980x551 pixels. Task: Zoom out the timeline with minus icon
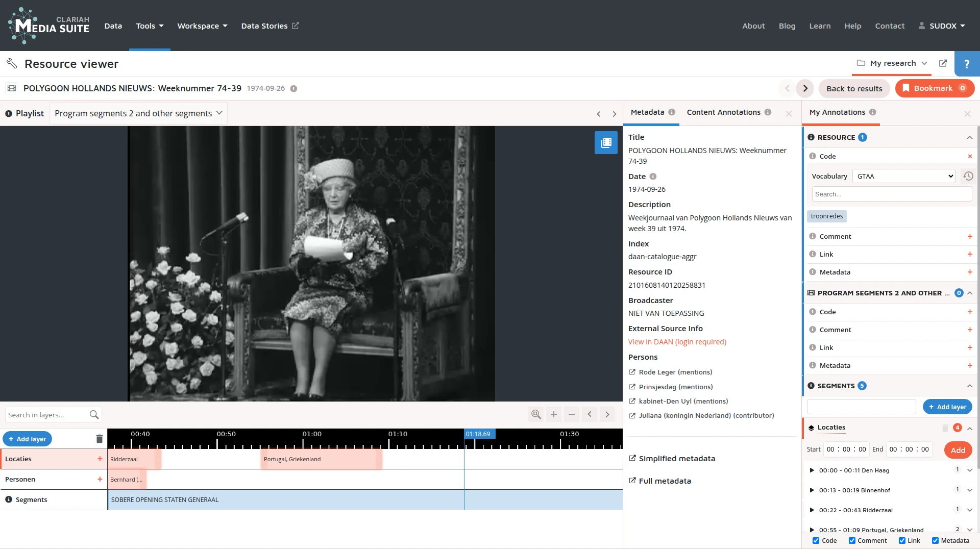(572, 414)
